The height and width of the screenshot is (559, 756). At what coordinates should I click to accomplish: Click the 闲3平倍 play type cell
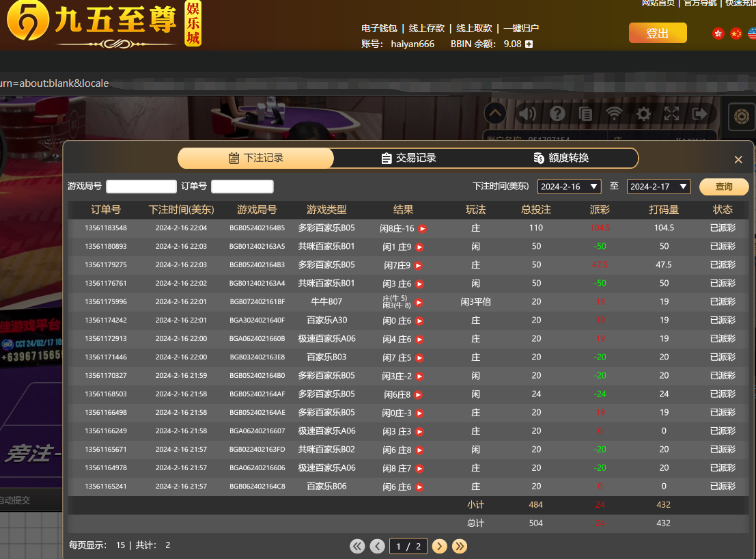476,302
